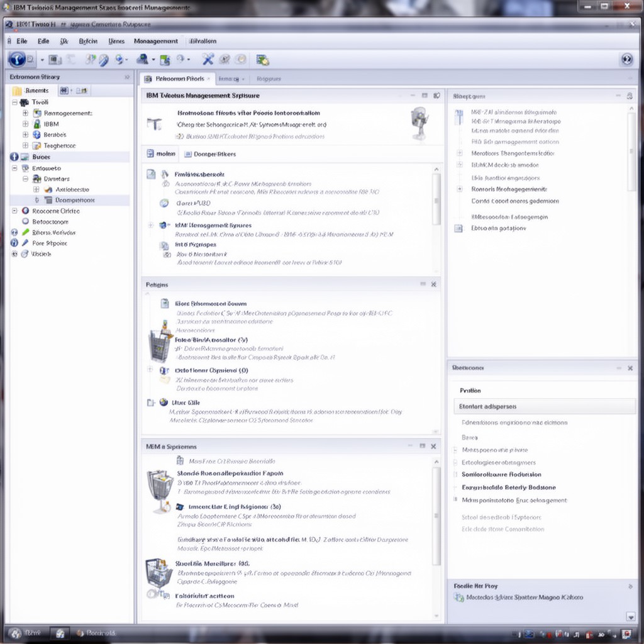This screenshot has width=644, height=644.
Task: Click the taskbar button next to the start orb
Action: (x=60, y=633)
